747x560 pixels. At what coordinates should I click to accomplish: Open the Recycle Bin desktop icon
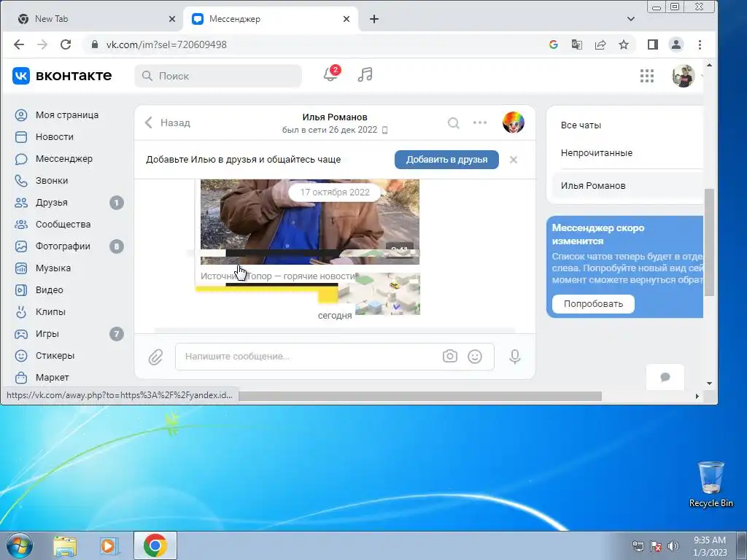click(711, 484)
